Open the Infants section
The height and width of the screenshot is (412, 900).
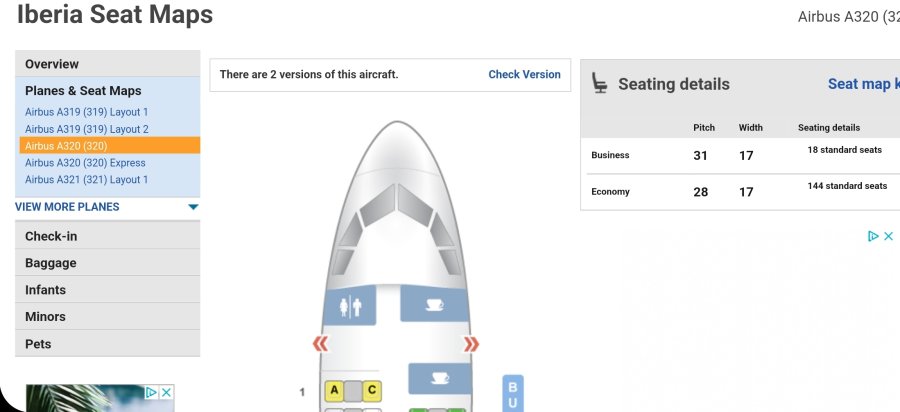coord(46,290)
